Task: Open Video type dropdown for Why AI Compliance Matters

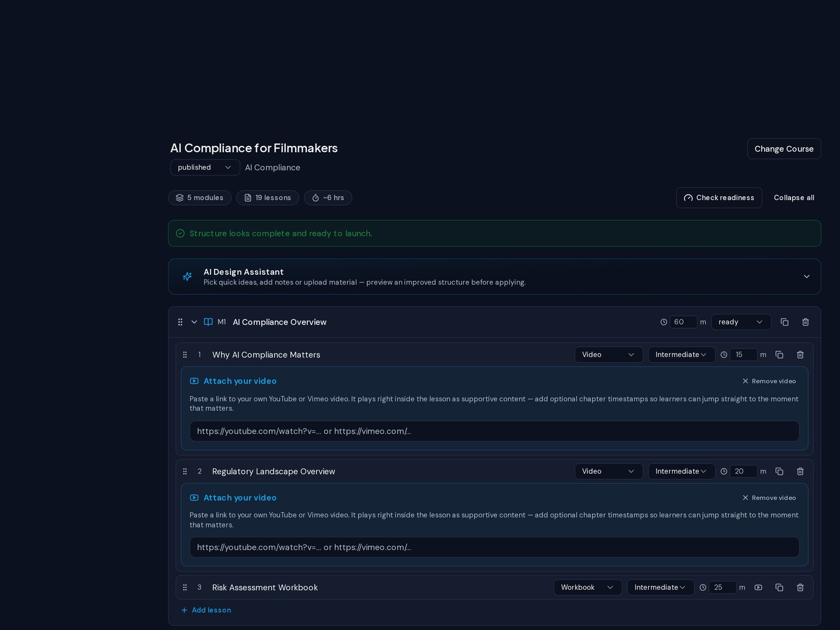Action: click(609, 355)
